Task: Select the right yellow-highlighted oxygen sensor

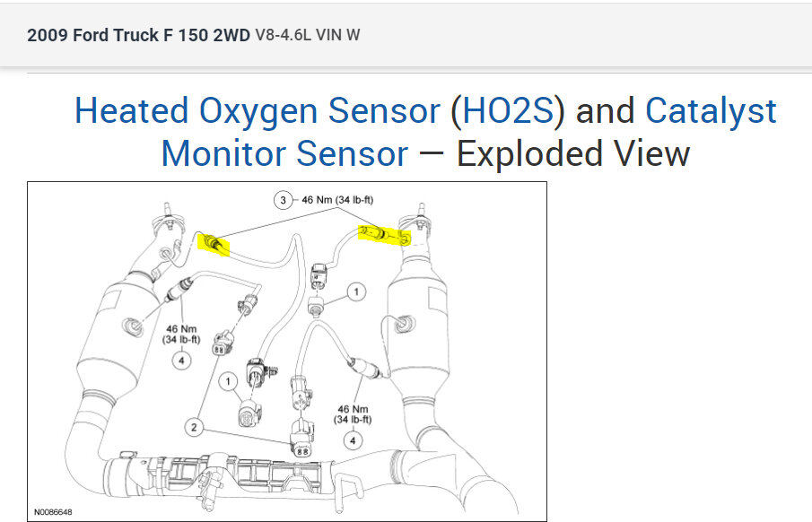Action: click(x=385, y=235)
